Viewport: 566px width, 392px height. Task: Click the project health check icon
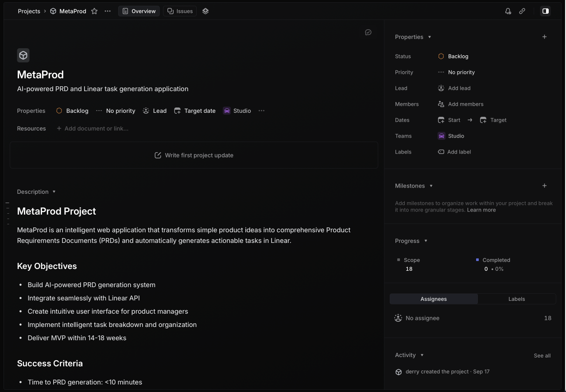(x=368, y=32)
